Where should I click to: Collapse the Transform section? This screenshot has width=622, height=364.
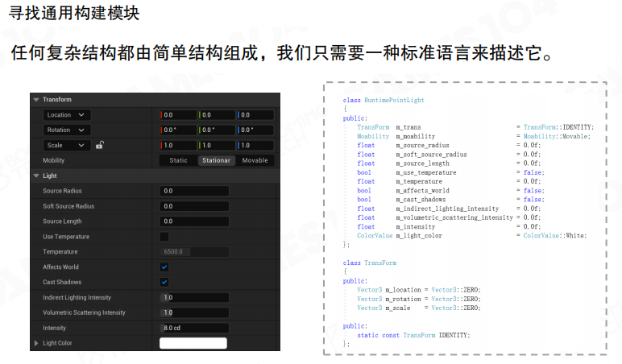pyautogui.click(x=36, y=100)
